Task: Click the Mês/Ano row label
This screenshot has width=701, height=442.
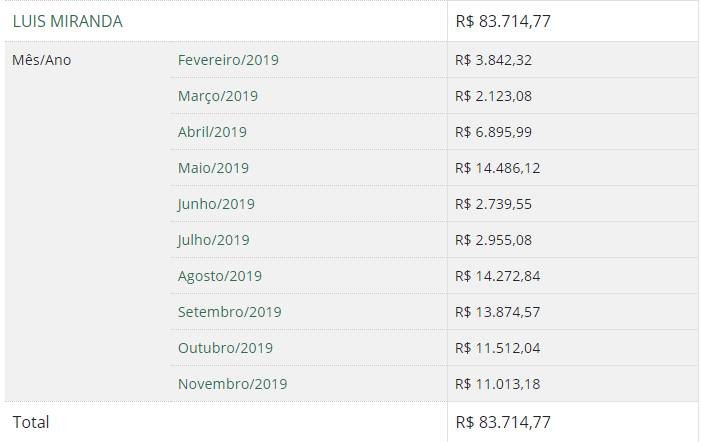Action: (42, 60)
